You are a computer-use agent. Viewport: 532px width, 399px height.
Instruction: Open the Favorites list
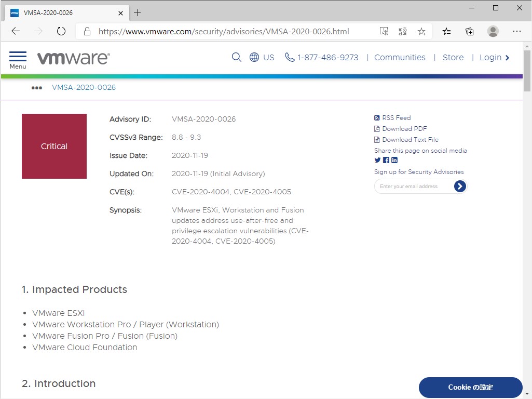click(x=446, y=32)
